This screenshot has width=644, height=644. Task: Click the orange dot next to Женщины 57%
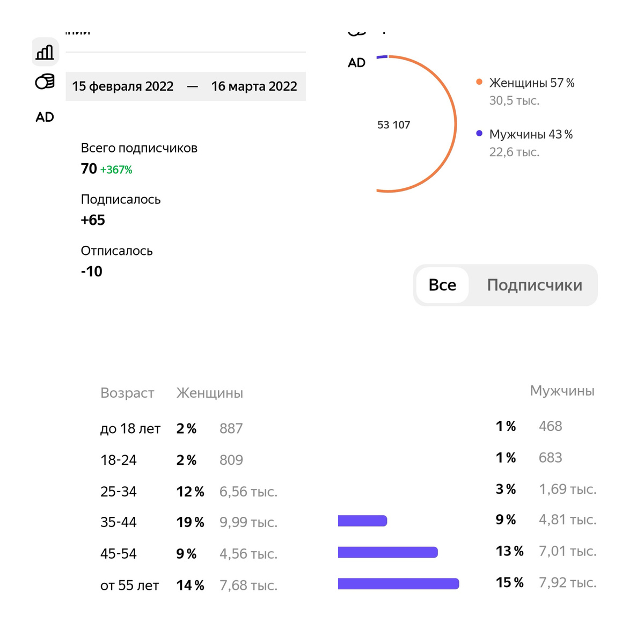pyautogui.click(x=479, y=82)
